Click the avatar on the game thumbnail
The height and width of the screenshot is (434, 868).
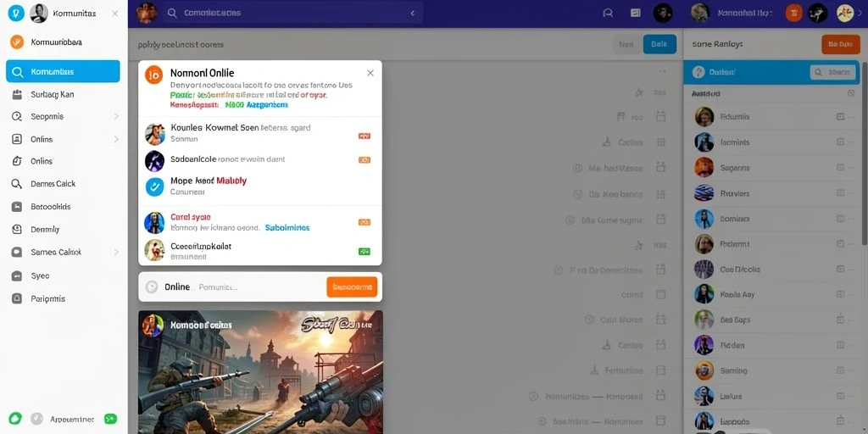click(153, 325)
